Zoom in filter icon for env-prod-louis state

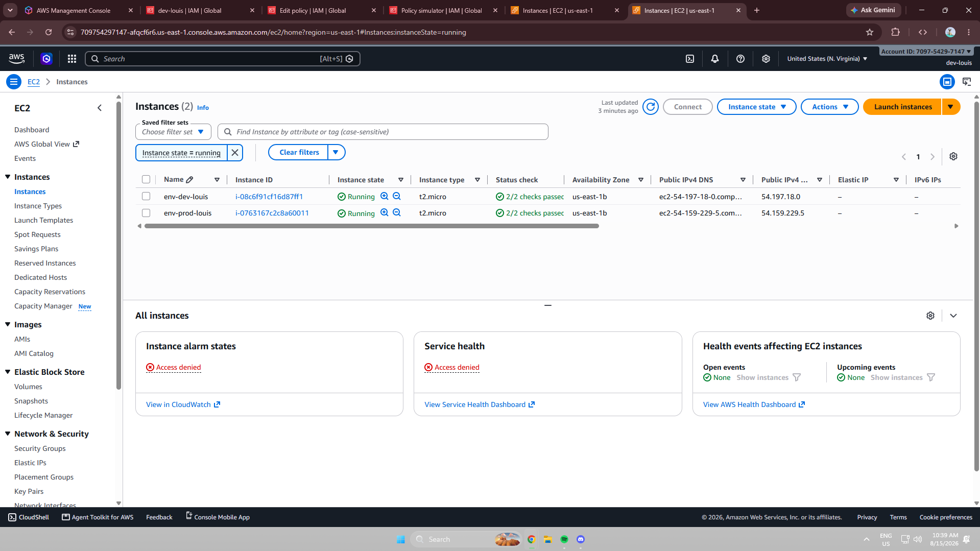[x=385, y=212]
